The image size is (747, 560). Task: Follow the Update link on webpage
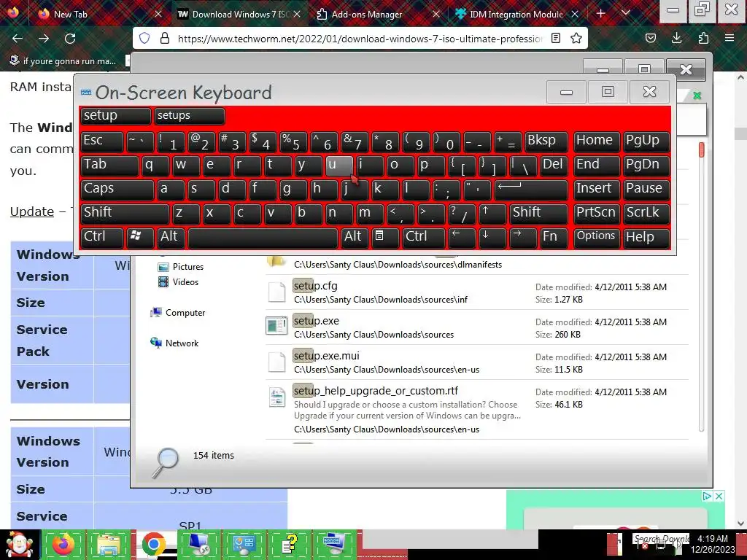pos(32,211)
